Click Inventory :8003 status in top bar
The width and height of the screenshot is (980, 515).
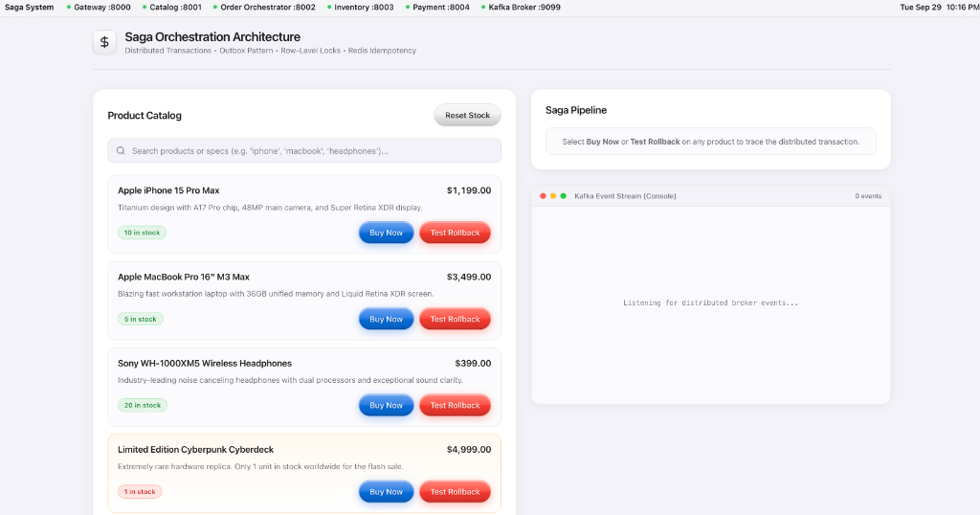(361, 8)
